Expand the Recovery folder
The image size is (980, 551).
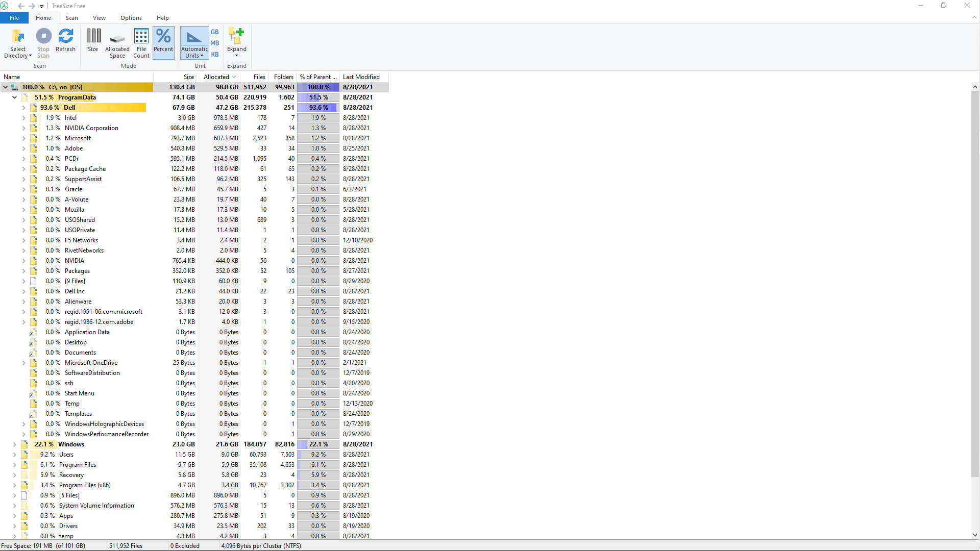pyautogui.click(x=14, y=475)
